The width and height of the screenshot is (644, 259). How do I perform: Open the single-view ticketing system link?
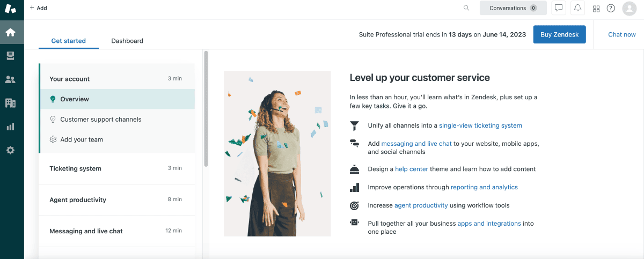point(480,125)
